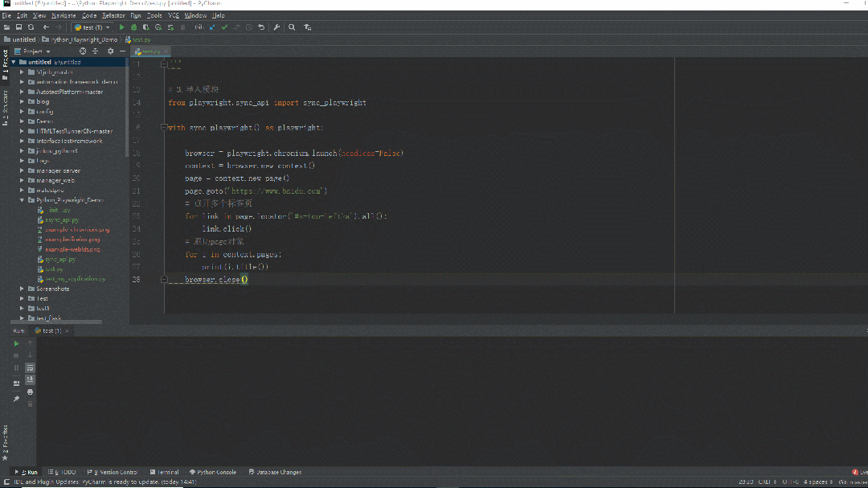The height and width of the screenshot is (488, 868).
Task: Click the PyCharm update notification in status bar
Action: (x=105, y=482)
